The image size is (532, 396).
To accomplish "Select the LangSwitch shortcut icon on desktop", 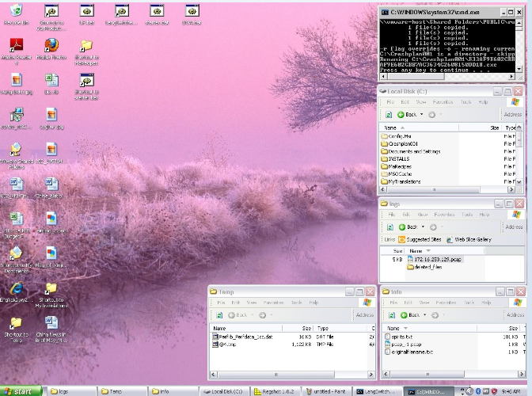I will pos(121,15).
